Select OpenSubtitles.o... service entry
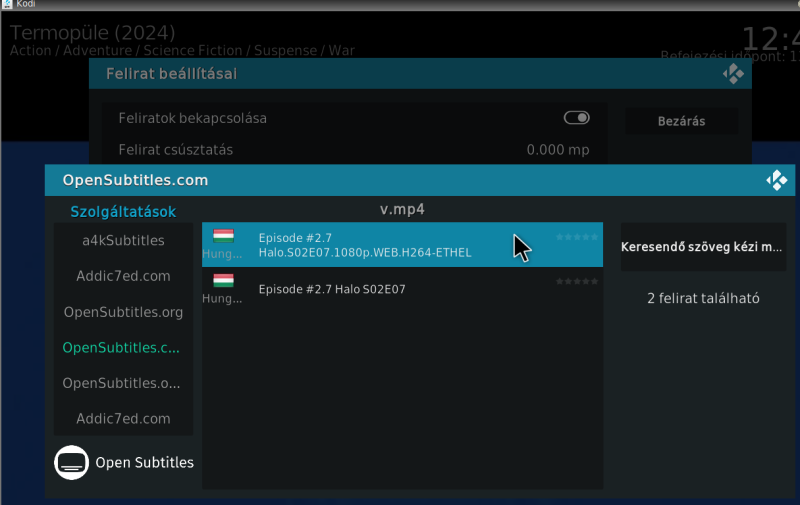 (x=123, y=383)
